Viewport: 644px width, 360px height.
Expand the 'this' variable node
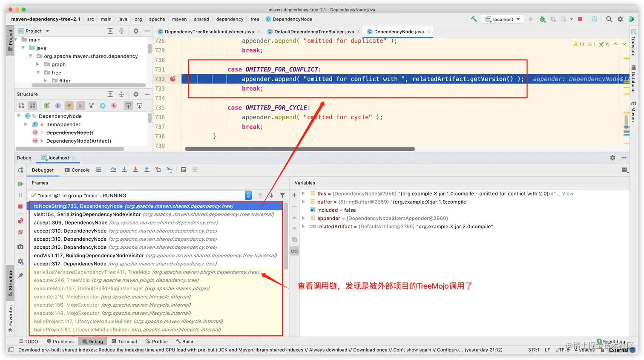pyautogui.click(x=303, y=193)
